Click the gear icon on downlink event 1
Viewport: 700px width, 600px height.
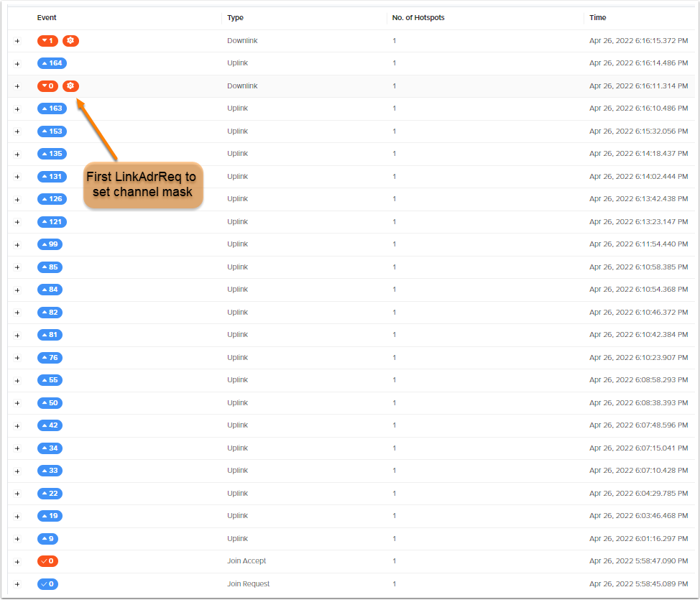(70, 41)
